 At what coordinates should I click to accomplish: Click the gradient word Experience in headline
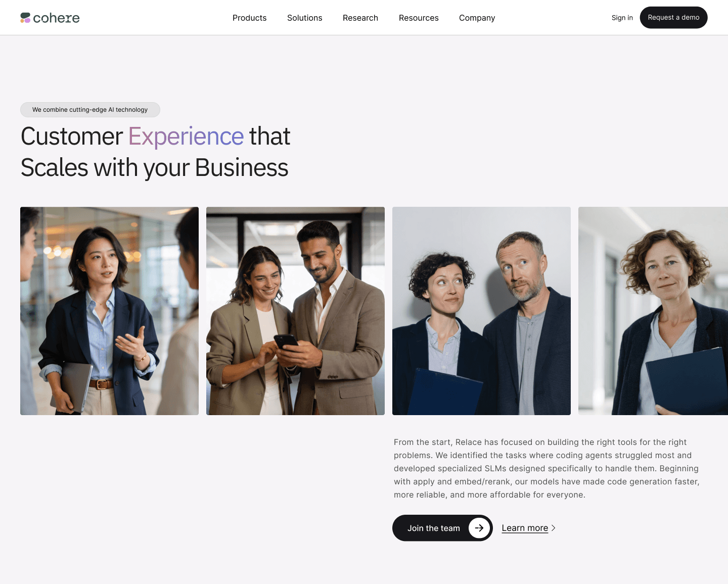(186, 136)
